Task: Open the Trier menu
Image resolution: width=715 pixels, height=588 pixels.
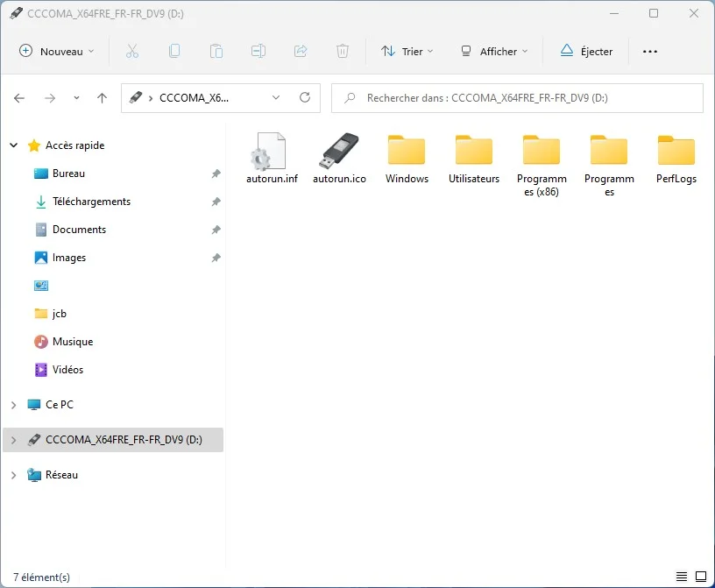Action: 407,51
